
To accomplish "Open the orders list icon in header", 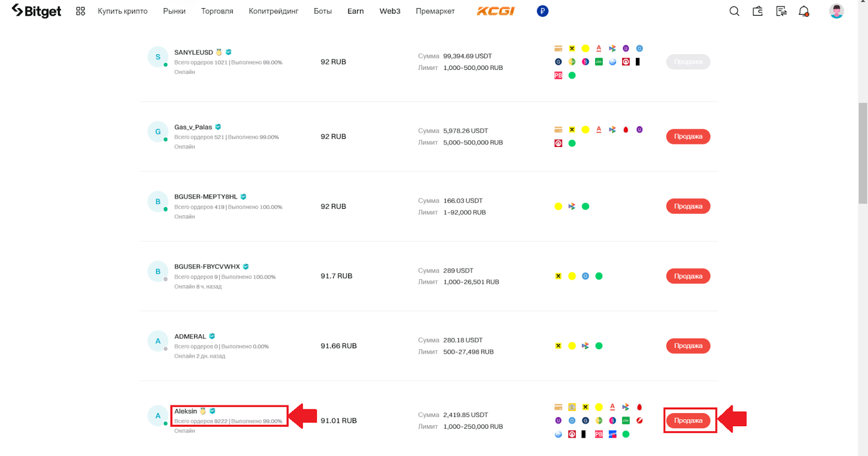I will 781,11.
